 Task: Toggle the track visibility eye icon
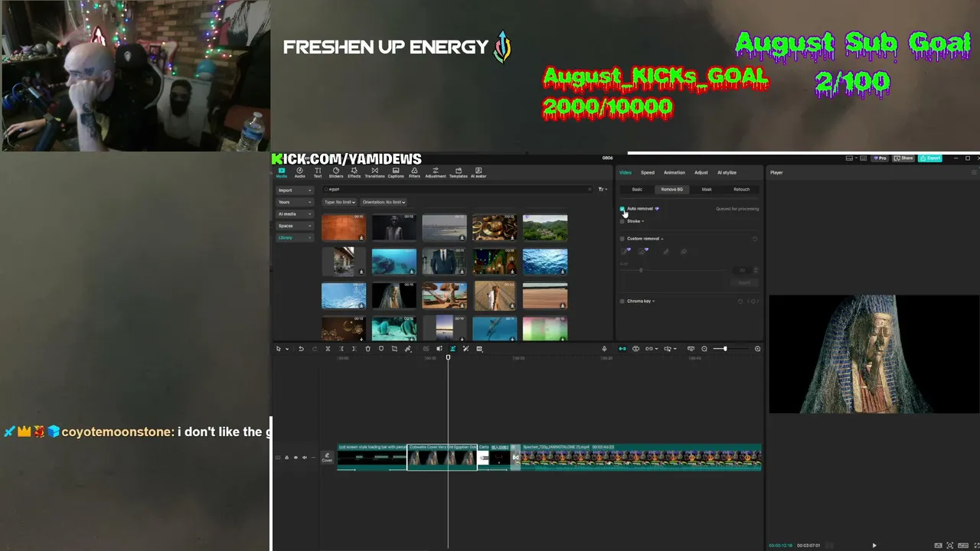coord(296,458)
